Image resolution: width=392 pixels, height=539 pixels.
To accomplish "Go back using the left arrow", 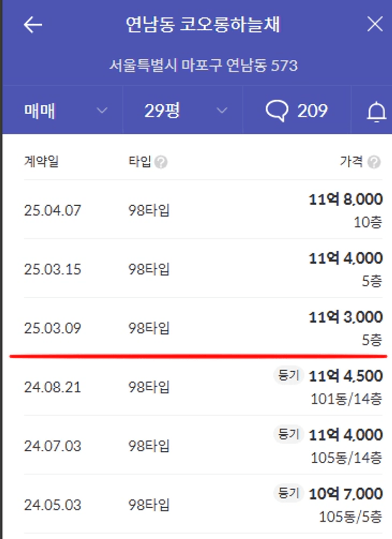I will click(33, 25).
